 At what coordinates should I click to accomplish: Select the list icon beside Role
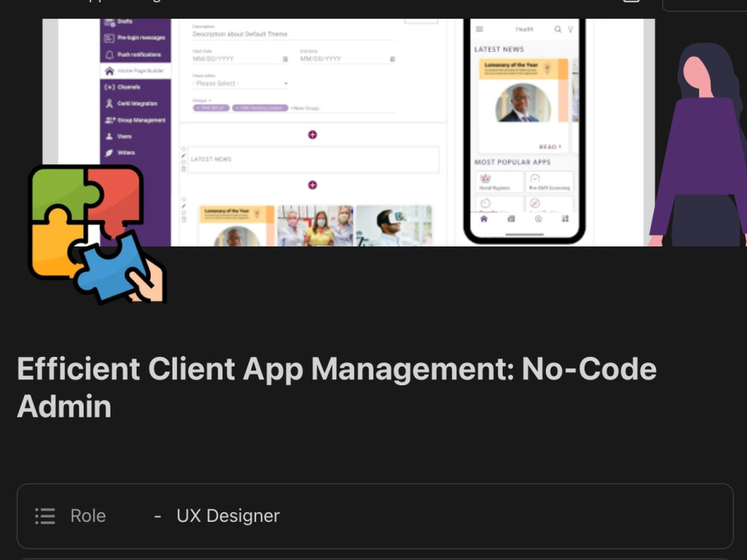click(46, 516)
